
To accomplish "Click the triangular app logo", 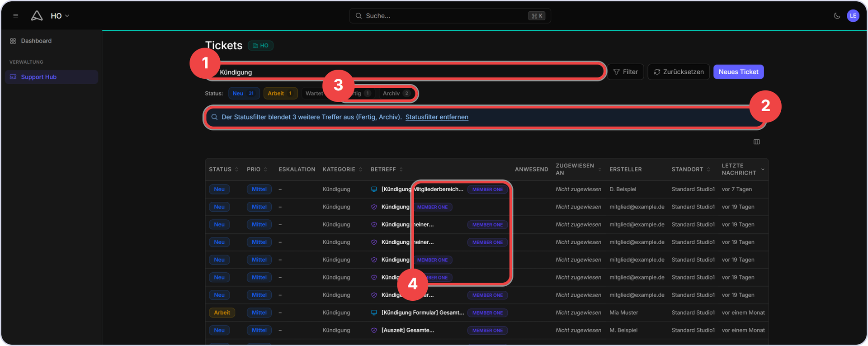I will (37, 16).
